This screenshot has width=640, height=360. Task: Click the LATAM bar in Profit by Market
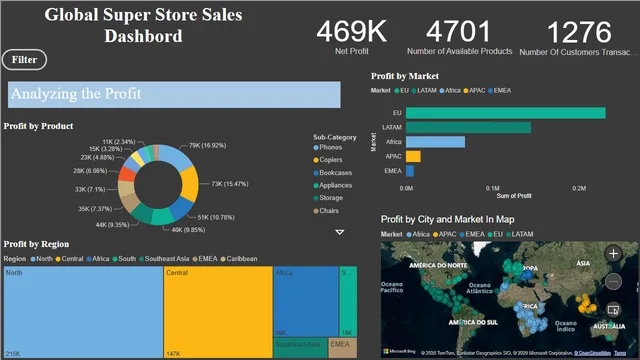click(x=469, y=127)
